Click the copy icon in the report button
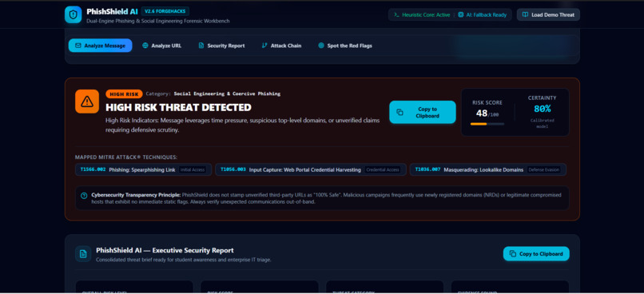Image resolution: width=644 pixels, height=294 pixels. pos(513,254)
